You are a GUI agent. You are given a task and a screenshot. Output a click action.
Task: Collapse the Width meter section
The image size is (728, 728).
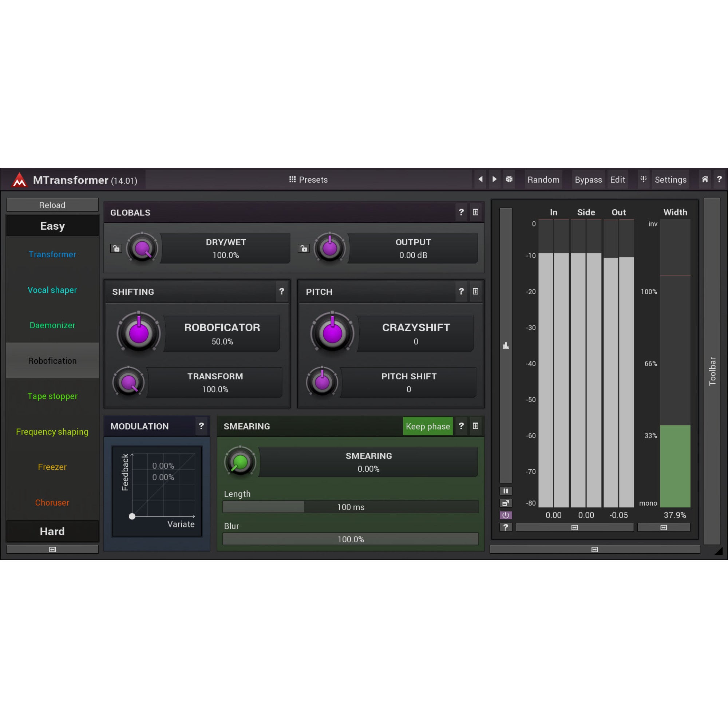tap(664, 527)
